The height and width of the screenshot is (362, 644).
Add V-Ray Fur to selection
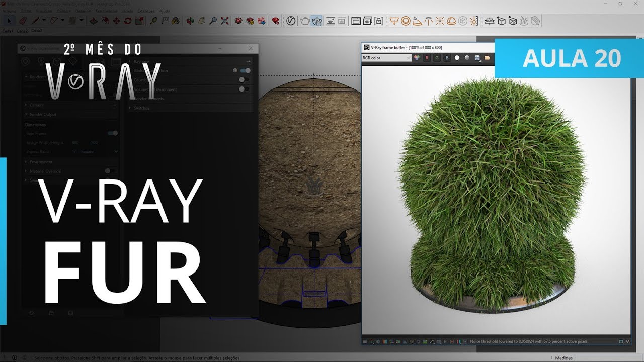point(524,21)
